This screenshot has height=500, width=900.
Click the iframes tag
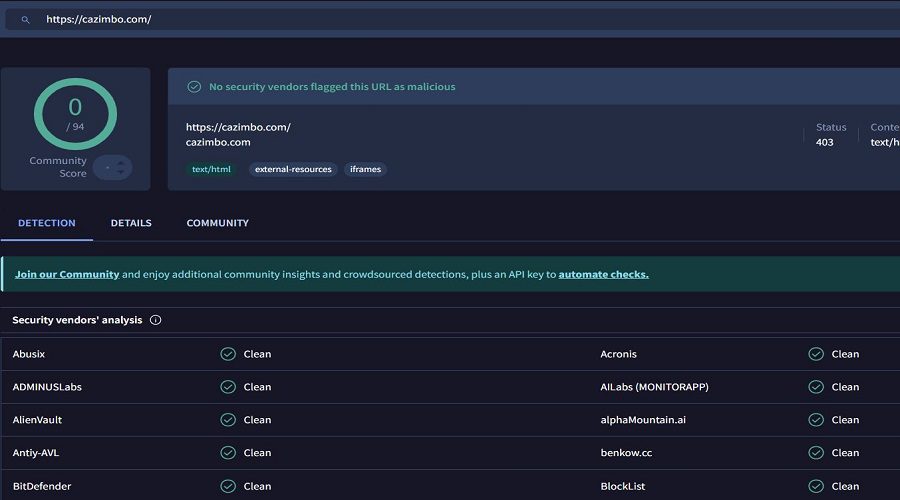point(366,169)
